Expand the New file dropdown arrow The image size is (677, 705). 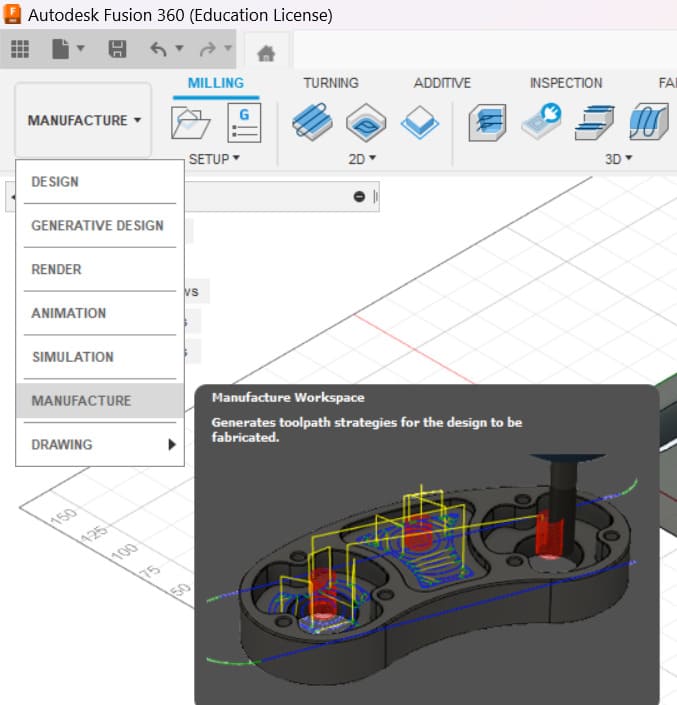(x=80, y=47)
